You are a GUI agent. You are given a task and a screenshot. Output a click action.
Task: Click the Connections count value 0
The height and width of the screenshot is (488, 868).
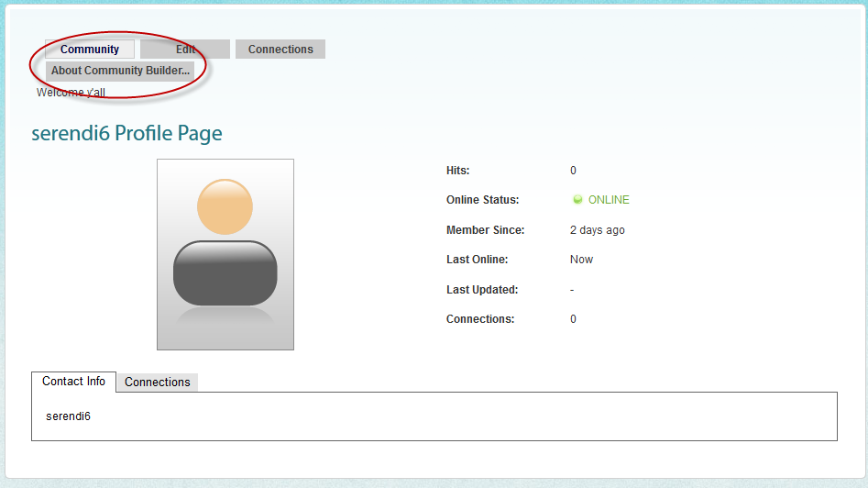tap(573, 319)
